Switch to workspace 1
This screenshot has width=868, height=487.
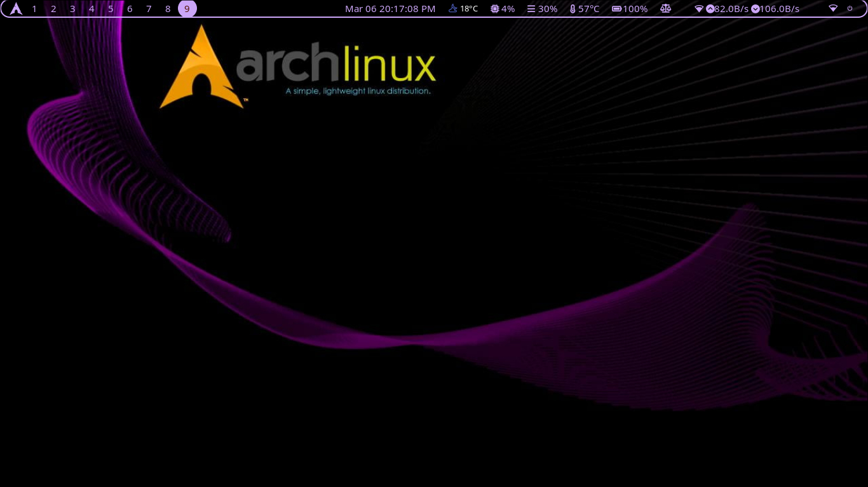click(34, 9)
